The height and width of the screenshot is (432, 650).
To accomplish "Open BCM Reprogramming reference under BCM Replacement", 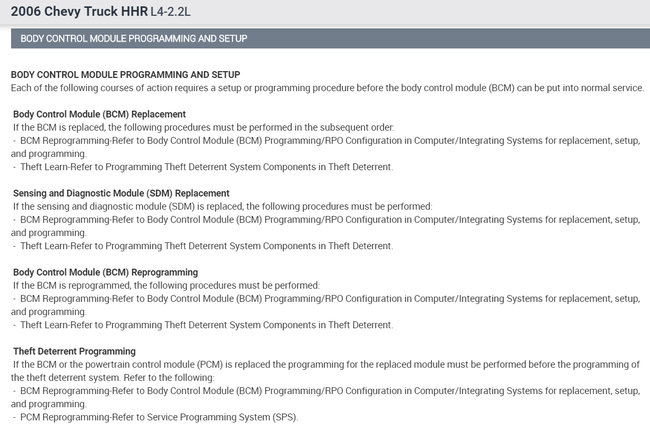I will point(325,140).
